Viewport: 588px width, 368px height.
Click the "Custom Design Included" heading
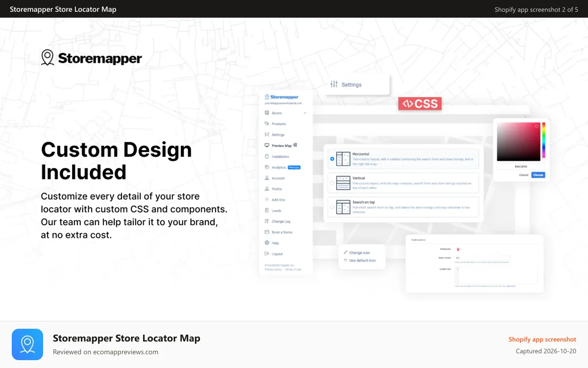[x=116, y=161]
